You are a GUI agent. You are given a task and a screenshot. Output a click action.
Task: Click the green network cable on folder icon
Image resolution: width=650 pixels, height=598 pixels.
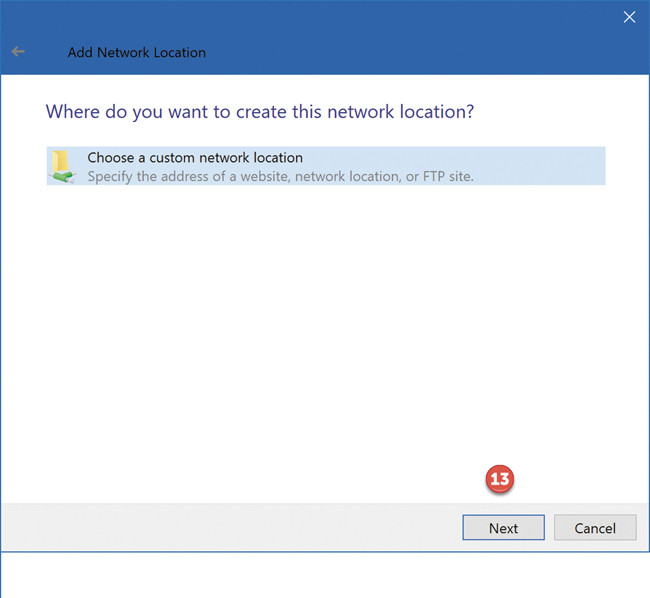63,177
